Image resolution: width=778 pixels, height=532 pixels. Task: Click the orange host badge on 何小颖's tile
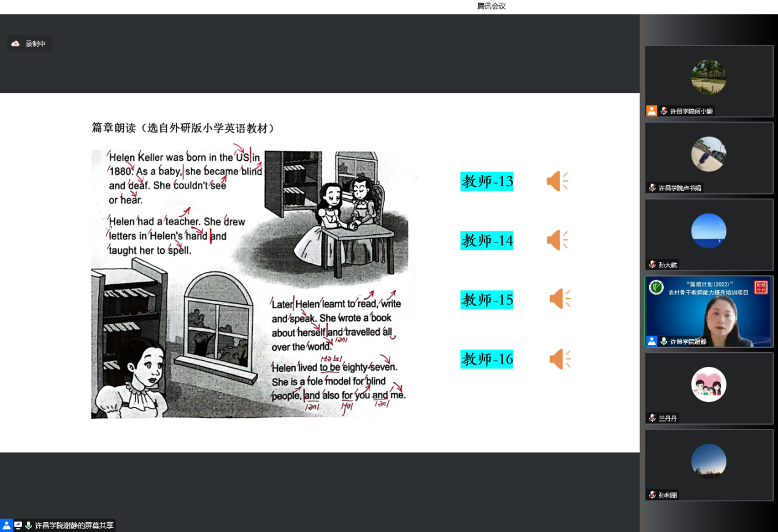652,111
